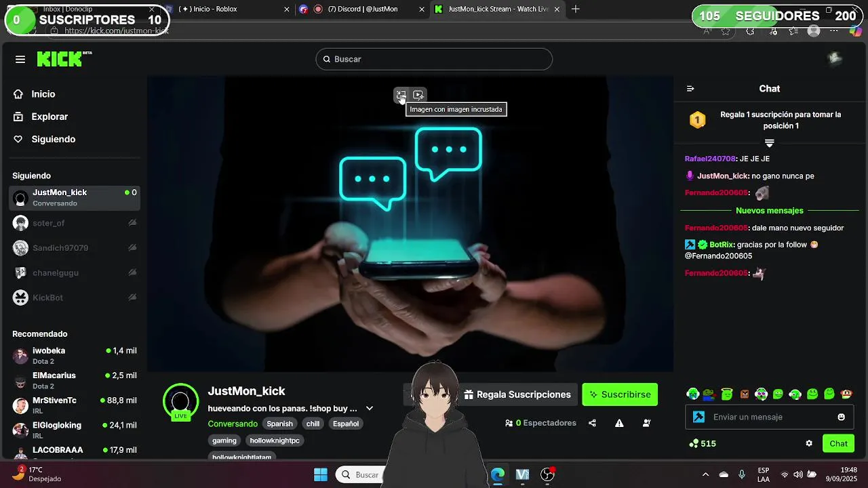Image resolution: width=868 pixels, height=488 pixels.
Task: Click JustMon_kick username in chat
Action: (723, 176)
